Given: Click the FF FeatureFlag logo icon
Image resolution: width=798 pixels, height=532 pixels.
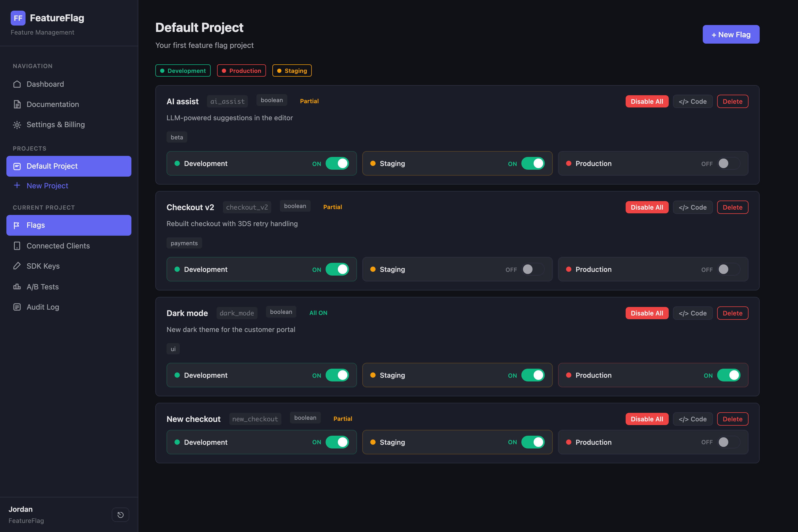Looking at the screenshot, I should tap(18, 18).
